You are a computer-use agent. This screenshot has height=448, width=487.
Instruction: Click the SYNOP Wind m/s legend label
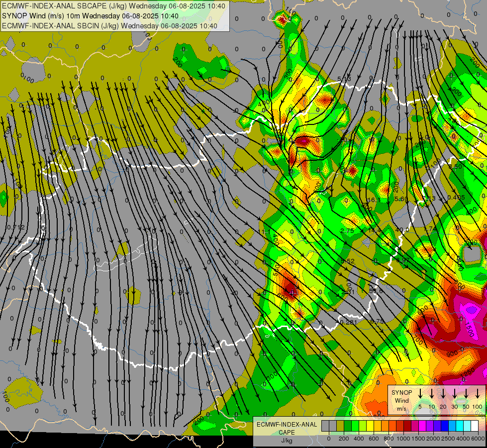401,400
